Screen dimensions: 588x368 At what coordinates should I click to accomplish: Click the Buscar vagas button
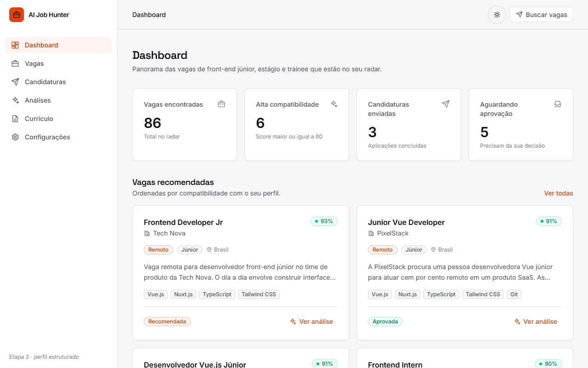(542, 15)
